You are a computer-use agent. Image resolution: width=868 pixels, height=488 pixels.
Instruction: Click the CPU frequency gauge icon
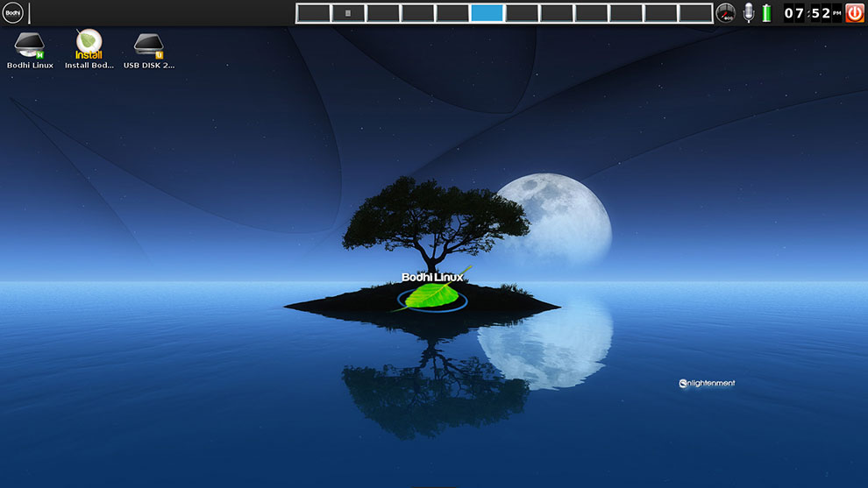(x=725, y=13)
